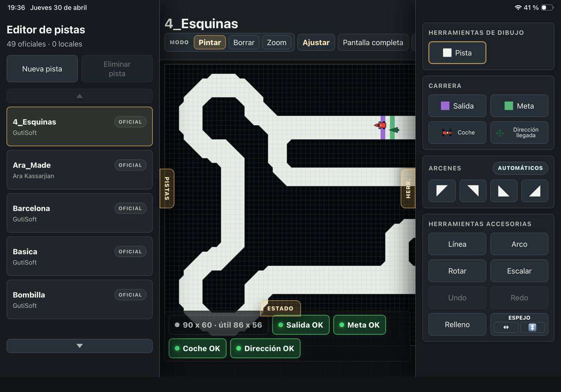The width and height of the screenshot is (561, 392).
Task: Select the Relleno fill tool
Action: click(x=457, y=324)
